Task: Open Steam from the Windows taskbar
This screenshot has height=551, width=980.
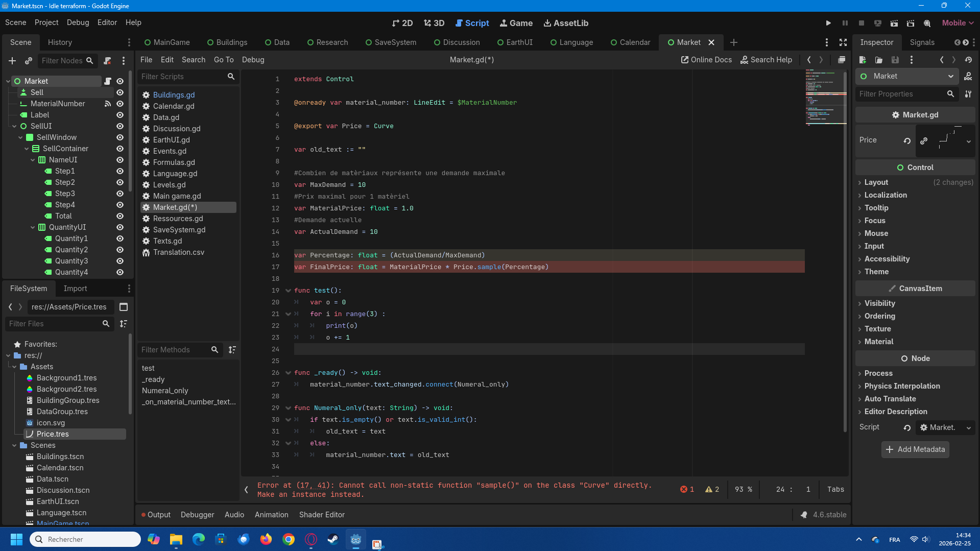Action: 333,539
